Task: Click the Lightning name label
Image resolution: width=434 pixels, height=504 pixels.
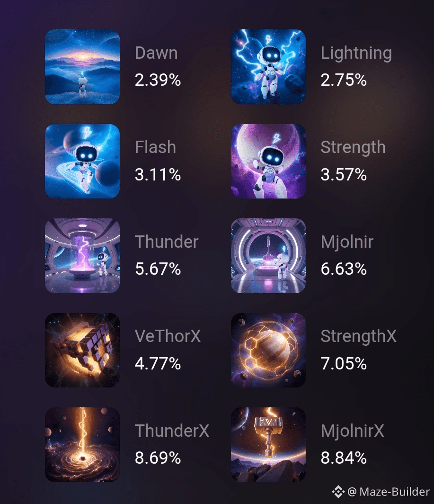Action: (x=356, y=54)
